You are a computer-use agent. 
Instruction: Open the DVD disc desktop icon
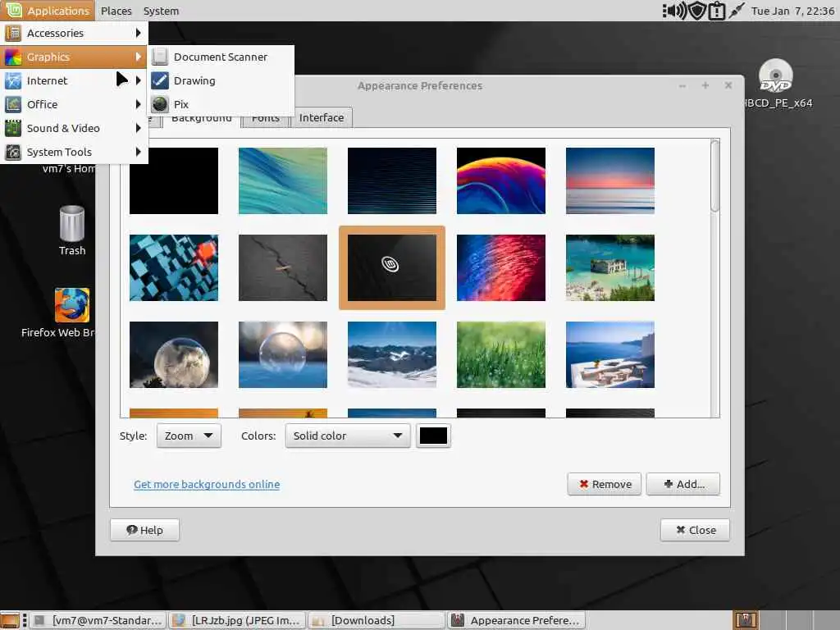click(x=776, y=84)
